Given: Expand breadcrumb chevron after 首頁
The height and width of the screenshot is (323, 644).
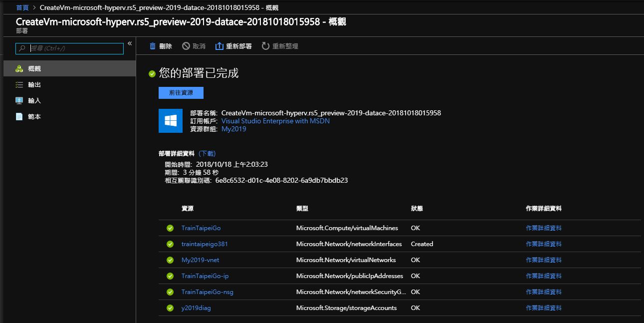Looking at the screenshot, I should tap(34, 8).
